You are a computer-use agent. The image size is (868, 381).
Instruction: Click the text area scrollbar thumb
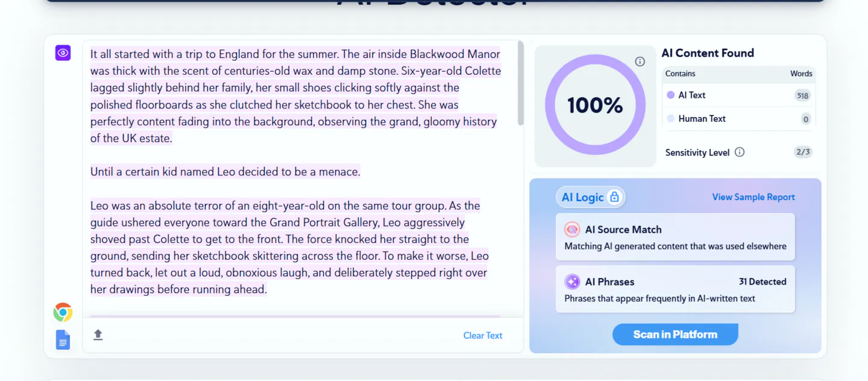coord(521,83)
